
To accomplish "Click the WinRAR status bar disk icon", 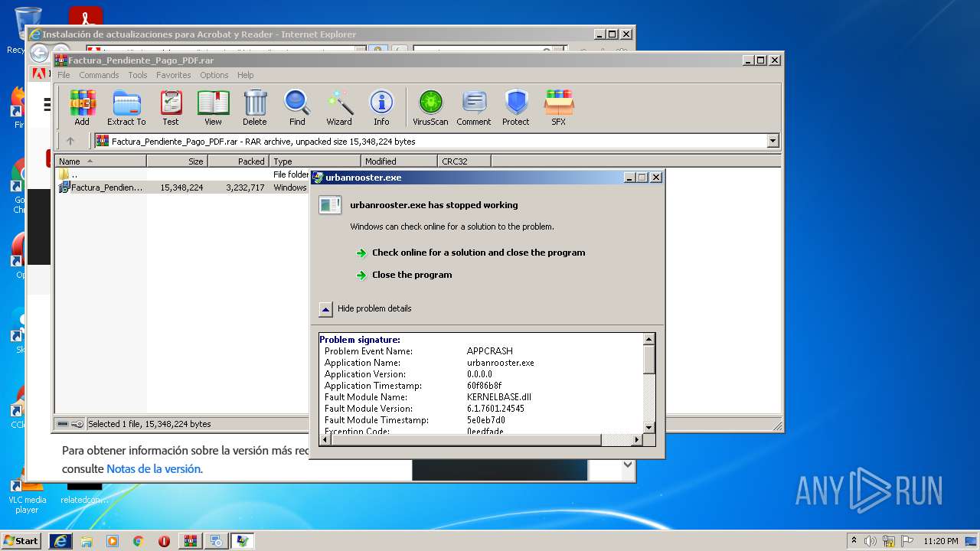I will (63, 424).
